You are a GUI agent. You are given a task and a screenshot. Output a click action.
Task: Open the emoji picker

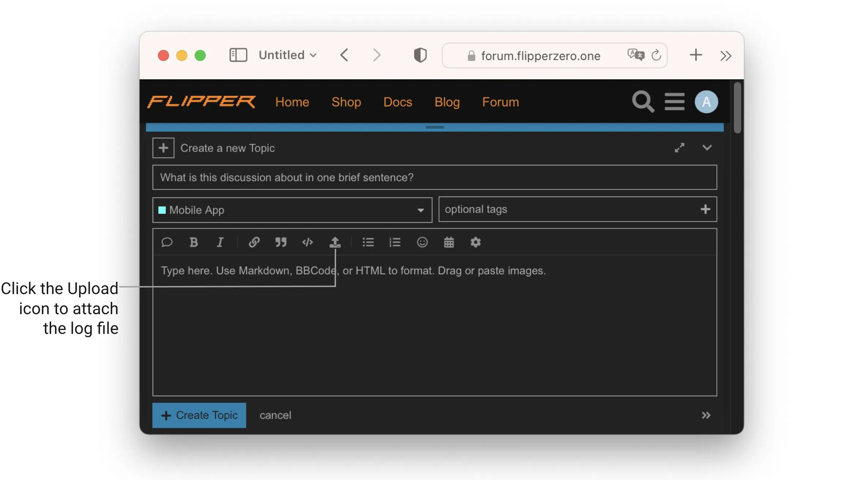422,242
